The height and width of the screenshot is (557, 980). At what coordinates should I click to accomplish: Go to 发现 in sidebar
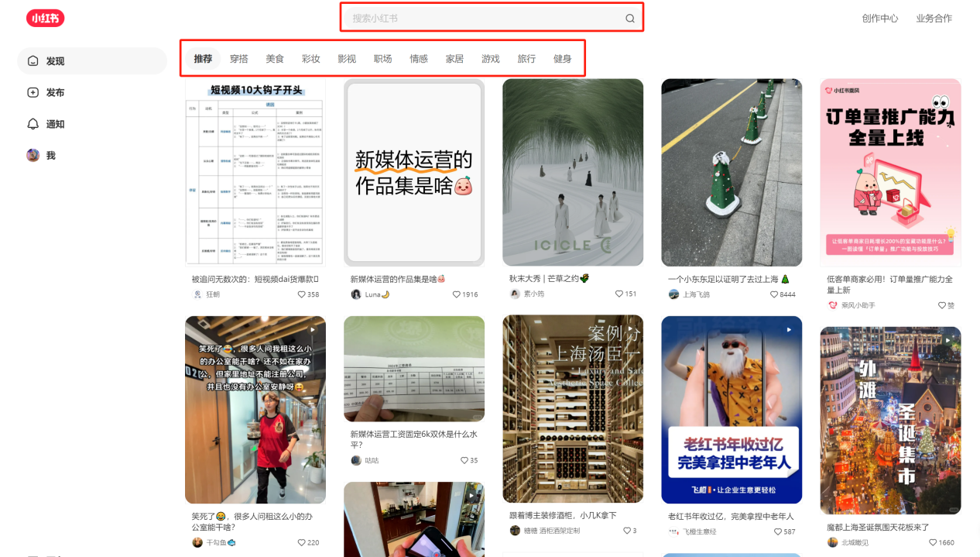tap(92, 61)
